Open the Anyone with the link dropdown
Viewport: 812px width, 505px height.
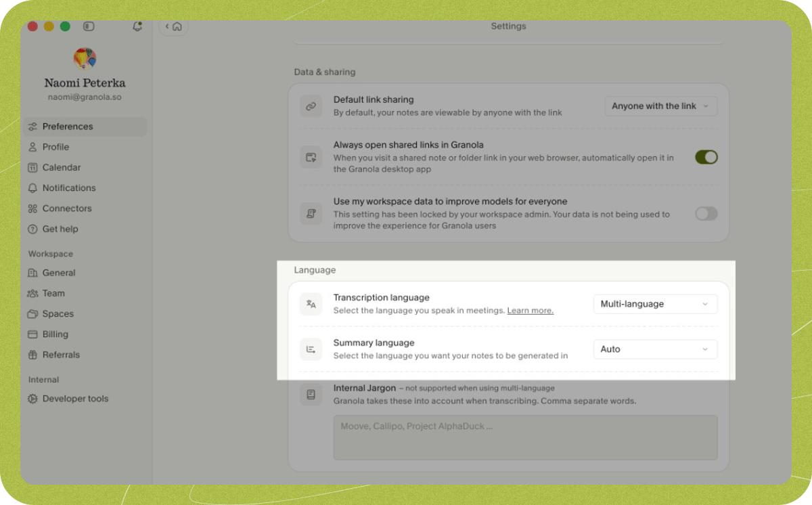pos(661,106)
